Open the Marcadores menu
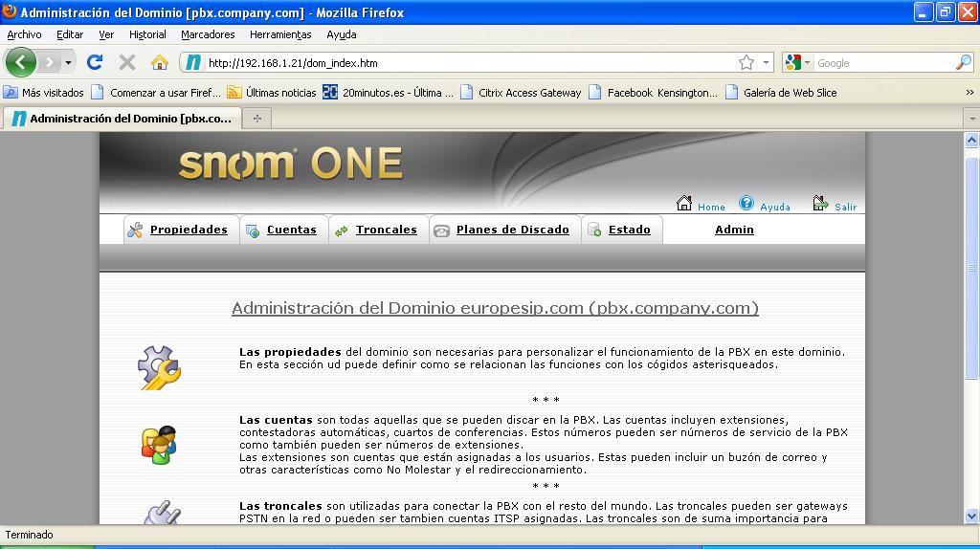 coord(208,34)
